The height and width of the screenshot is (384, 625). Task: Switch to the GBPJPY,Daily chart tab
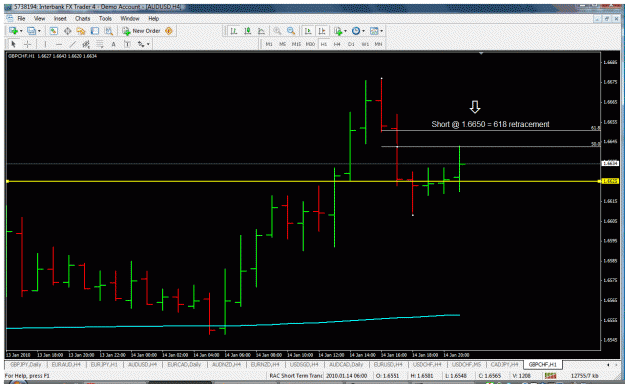coord(26,364)
